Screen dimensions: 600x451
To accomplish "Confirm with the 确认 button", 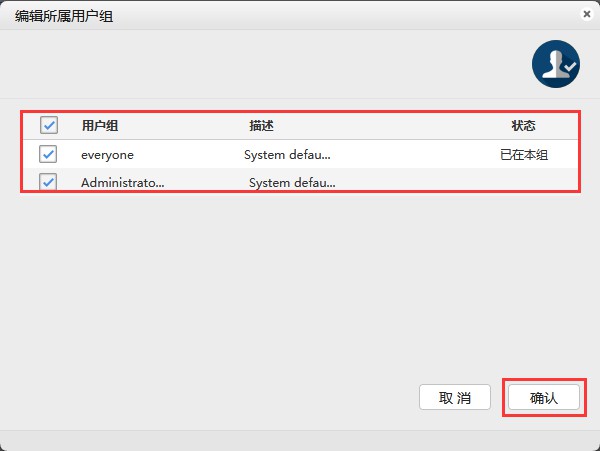I will pyautogui.click(x=543, y=397).
